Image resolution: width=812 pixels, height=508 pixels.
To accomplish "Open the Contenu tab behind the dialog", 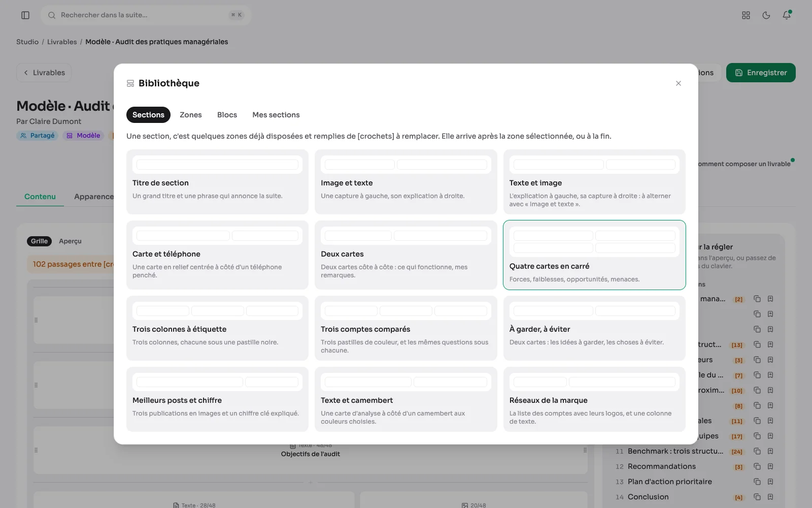I will coord(40,197).
